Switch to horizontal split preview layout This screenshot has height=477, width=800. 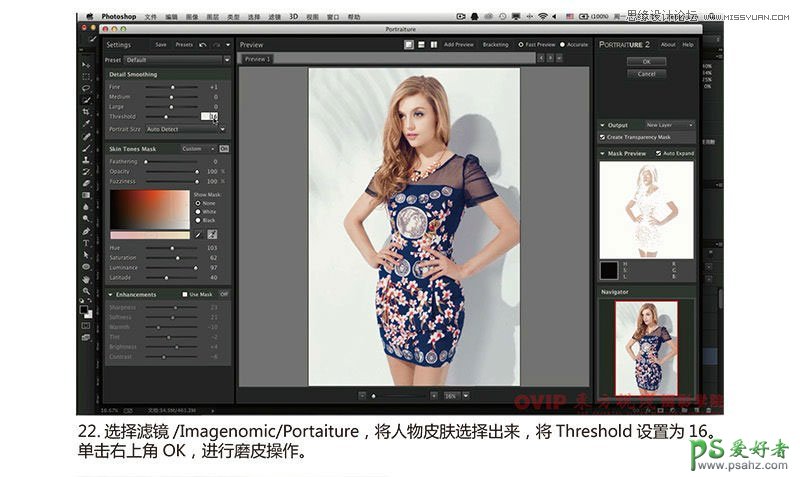click(x=421, y=45)
